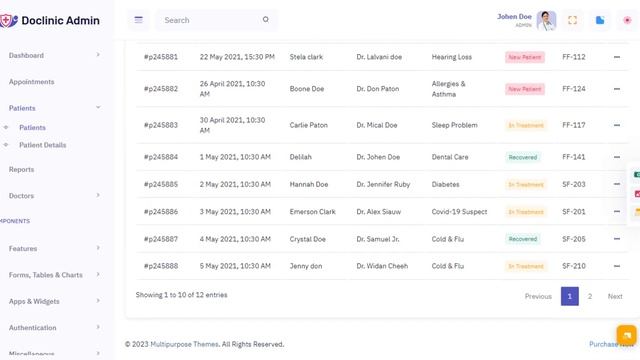The image size is (640, 360).
Task: Open actions menu for Carlie Paton row
Action: 617,125
